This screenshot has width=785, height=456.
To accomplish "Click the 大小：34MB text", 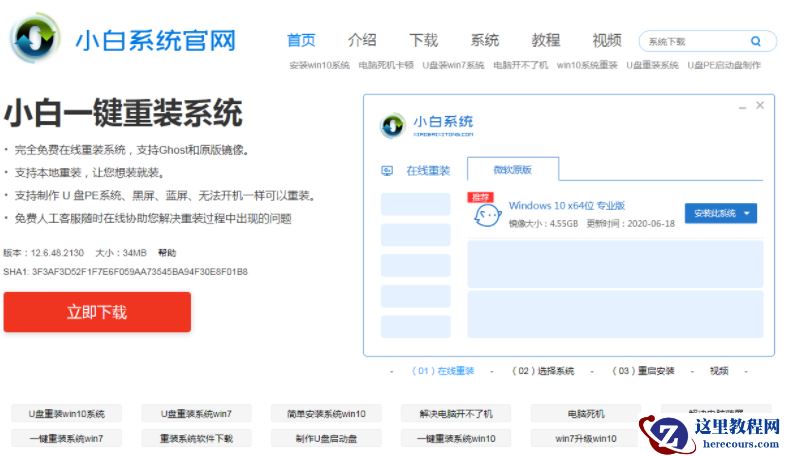I will coord(121,253).
